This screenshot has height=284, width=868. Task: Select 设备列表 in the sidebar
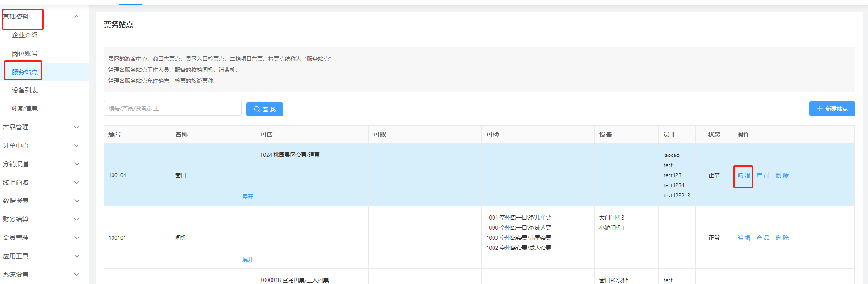(x=25, y=90)
